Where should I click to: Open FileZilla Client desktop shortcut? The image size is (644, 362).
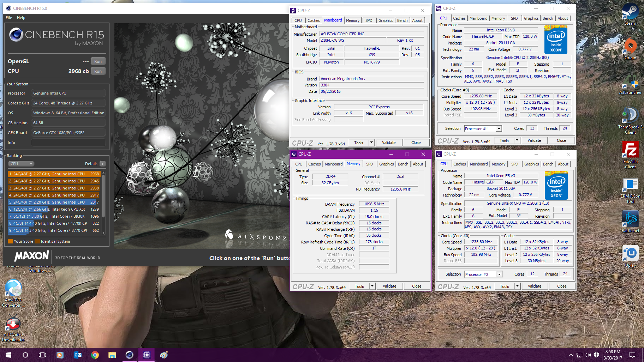click(630, 155)
